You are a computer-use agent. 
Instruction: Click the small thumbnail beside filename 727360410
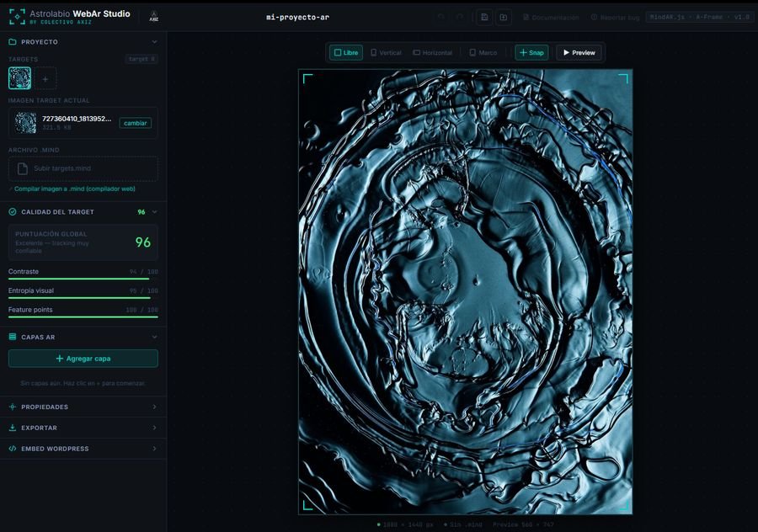25,123
